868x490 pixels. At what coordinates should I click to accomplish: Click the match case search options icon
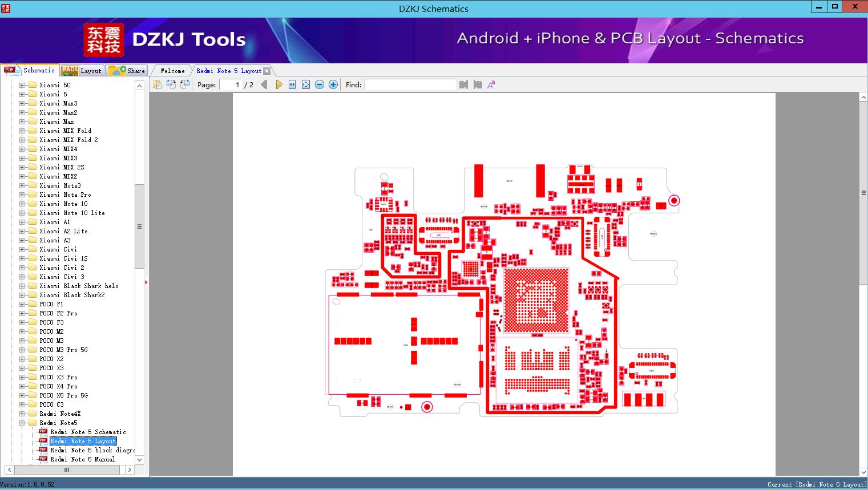pos(491,84)
